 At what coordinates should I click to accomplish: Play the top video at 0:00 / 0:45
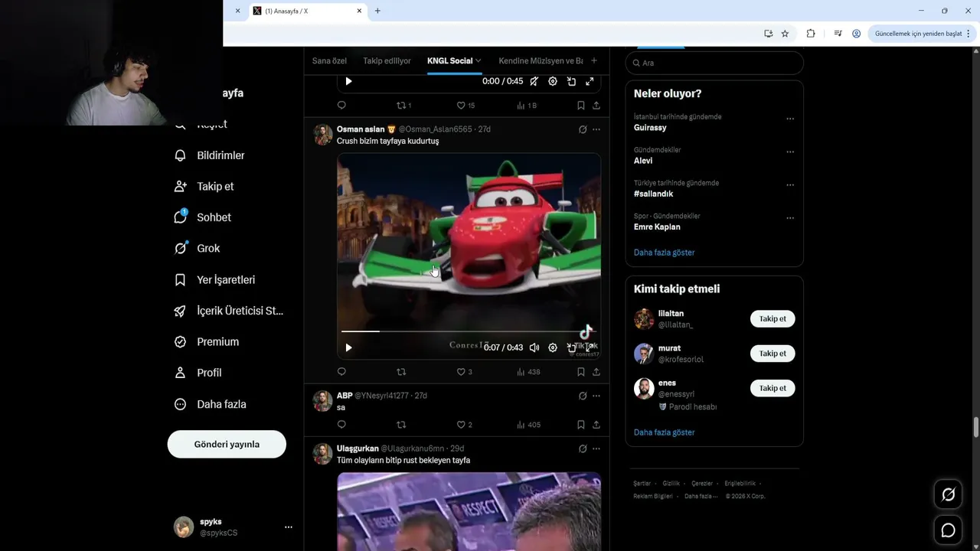(348, 81)
